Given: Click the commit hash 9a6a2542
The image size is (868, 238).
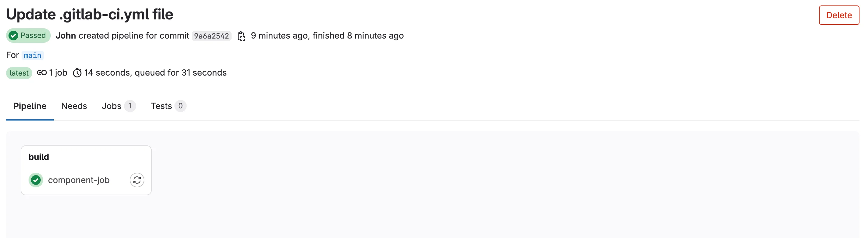Looking at the screenshot, I should coord(212,36).
